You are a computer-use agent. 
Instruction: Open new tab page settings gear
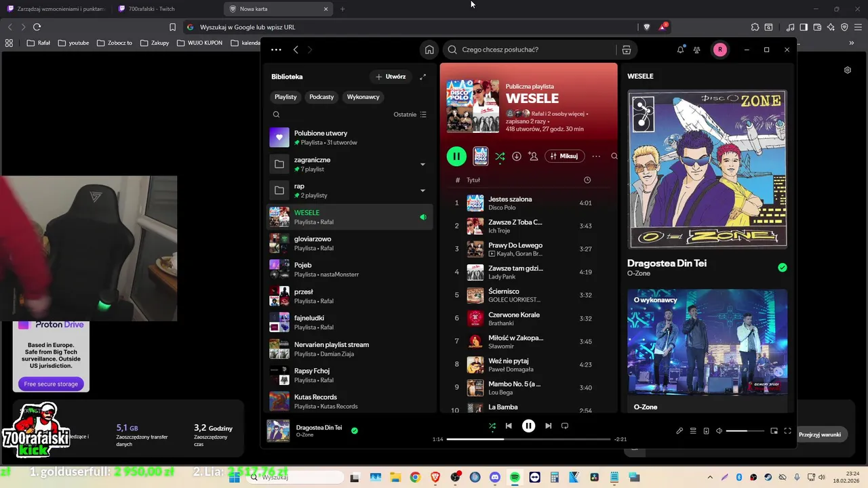(x=848, y=70)
